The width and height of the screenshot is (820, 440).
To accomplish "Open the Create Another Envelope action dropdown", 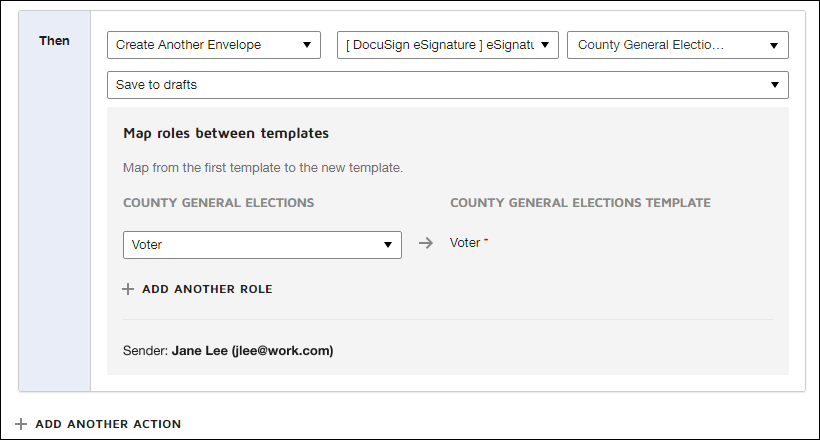I will 213,45.
